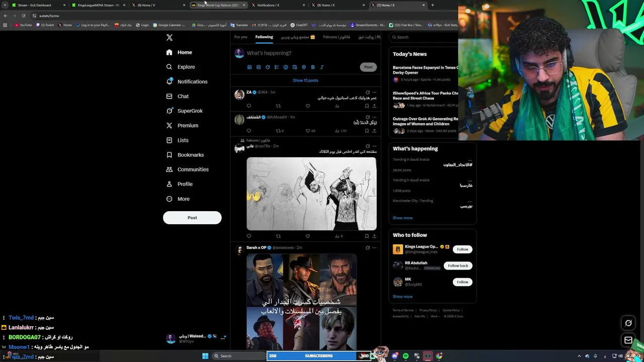Screen dimensions: 644x362
Task: Open Spotify from taskbar
Action: tap(406, 356)
